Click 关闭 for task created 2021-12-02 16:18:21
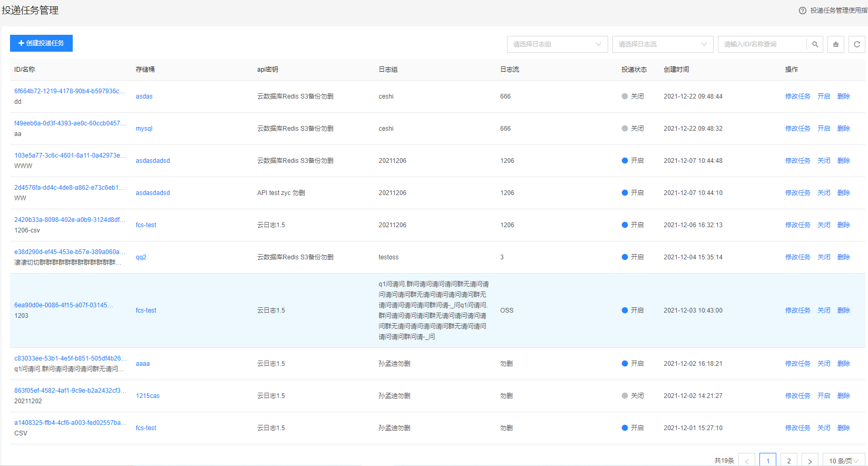 pyautogui.click(x=824, y=364)
